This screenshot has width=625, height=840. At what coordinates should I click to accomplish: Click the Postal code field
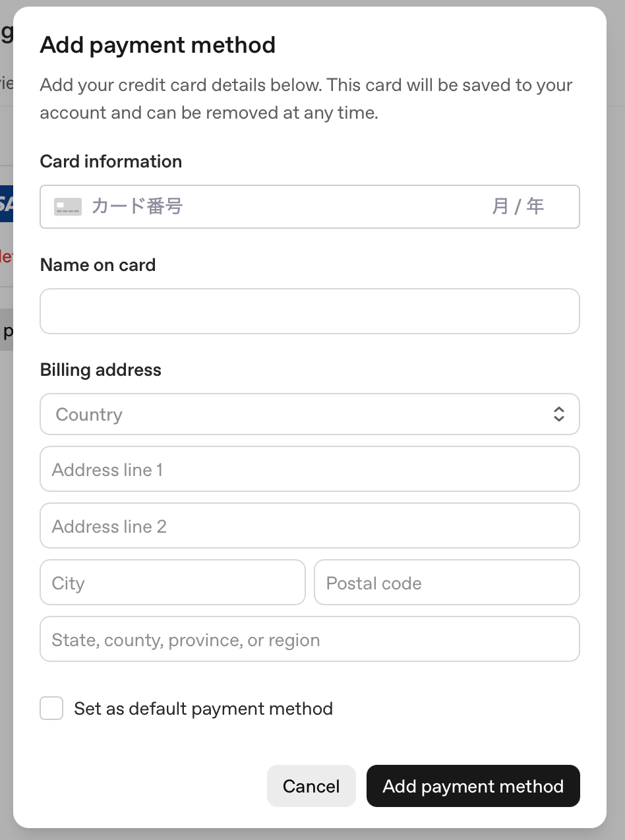(x=446, y=583)
